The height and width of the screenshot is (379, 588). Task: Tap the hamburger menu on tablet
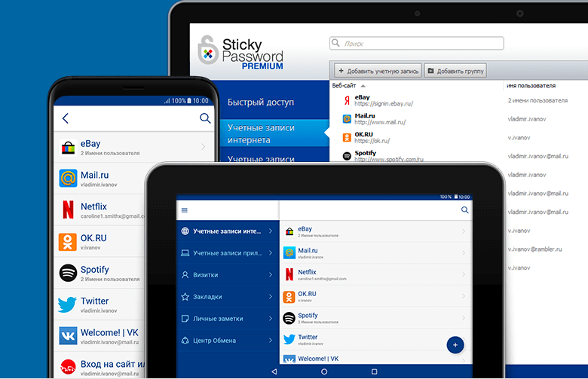185,210
